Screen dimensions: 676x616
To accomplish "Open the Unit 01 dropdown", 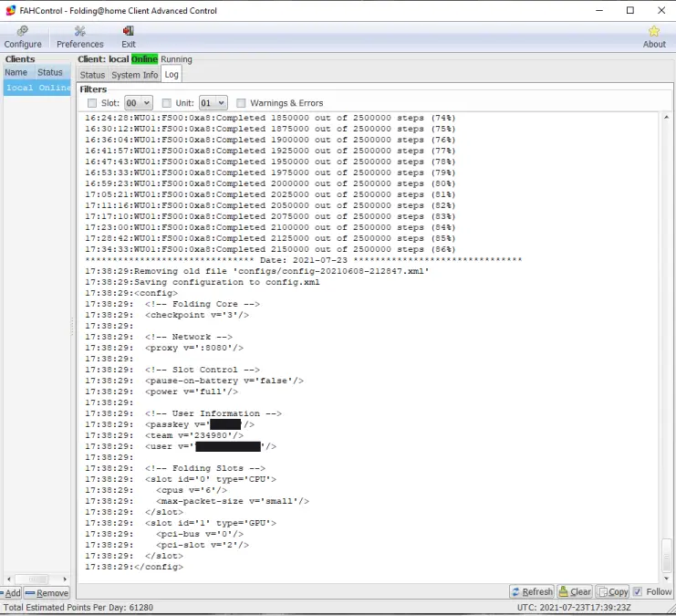I will 213,103.
